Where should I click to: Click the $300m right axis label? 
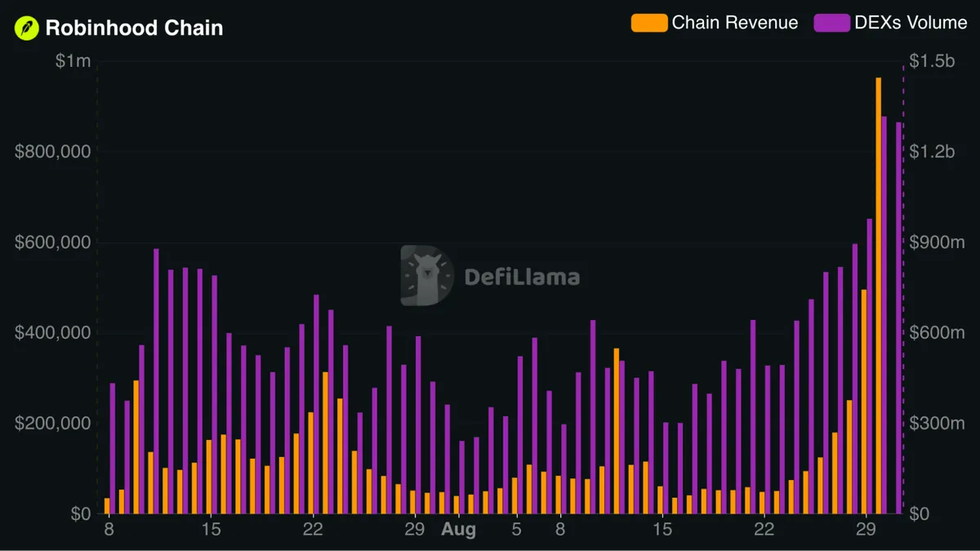click(936, 424)
